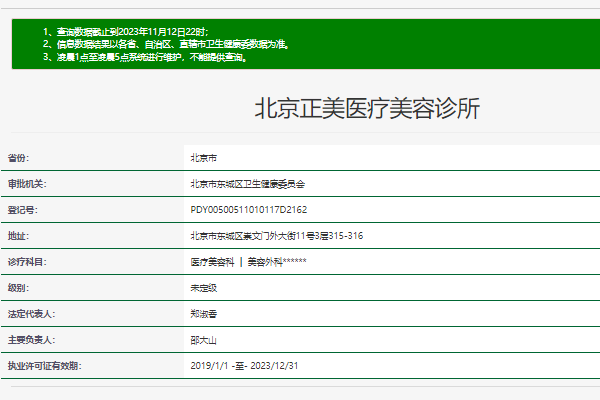Select the 北京市 province value
The width and height of the screenshot is (600, 400).
click(204, 158)
